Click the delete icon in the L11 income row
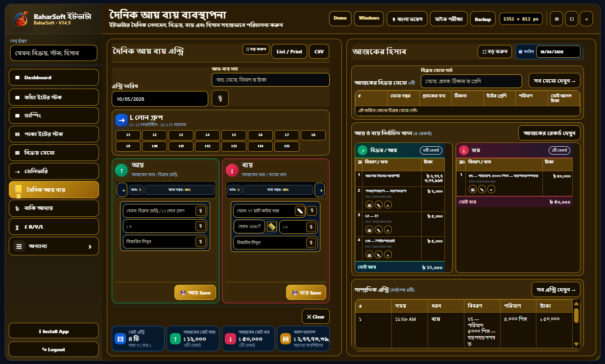605x364 pixels. pyautogui.click(x=388, y=254)
